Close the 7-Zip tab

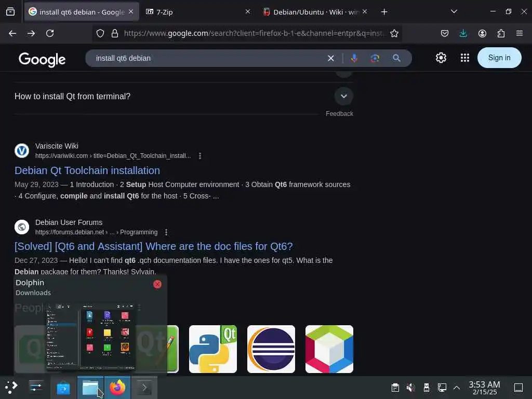click(248, 12)
